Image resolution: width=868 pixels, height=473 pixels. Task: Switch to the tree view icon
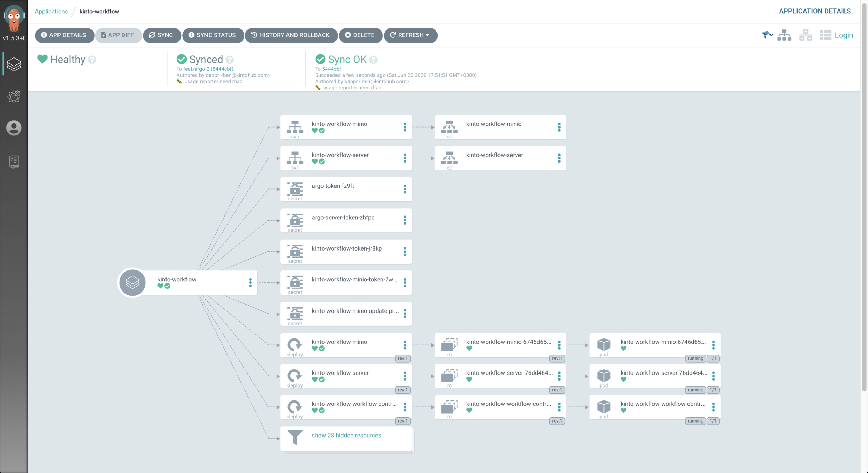784,35
